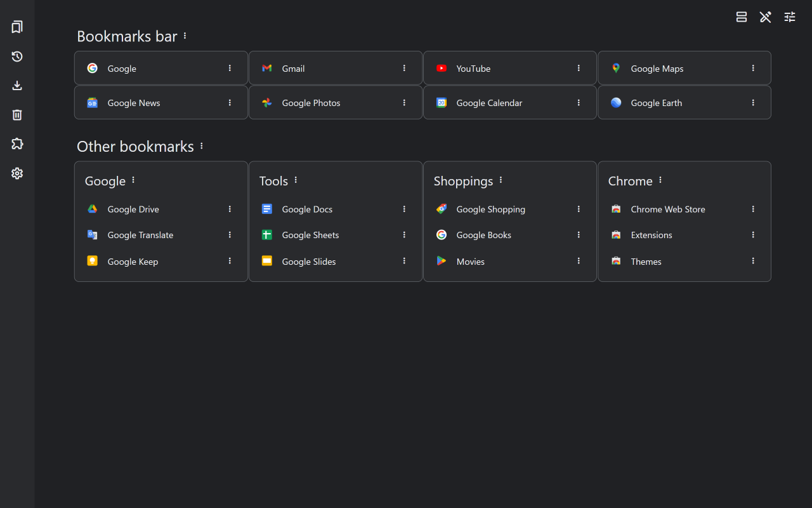Click the Google Maps pin icon

(x=616, y=68)
